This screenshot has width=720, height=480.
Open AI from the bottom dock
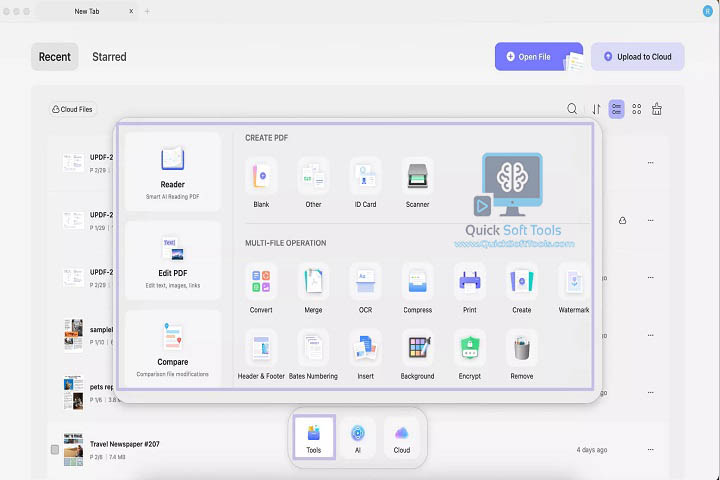358,437
